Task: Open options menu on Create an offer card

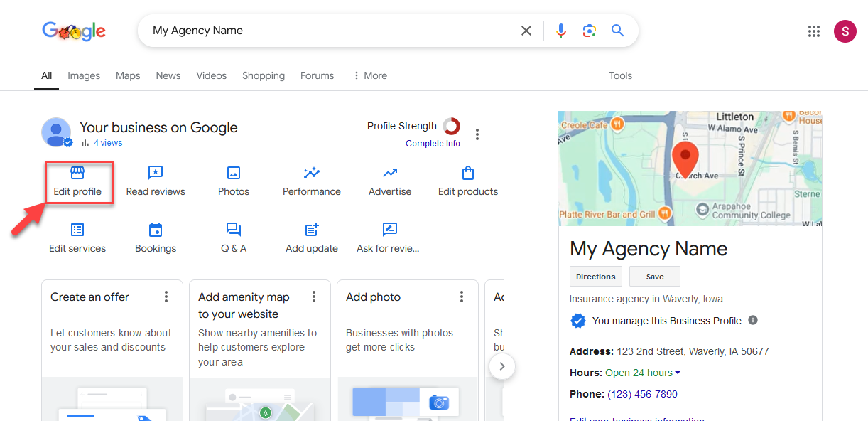Action: coord(166,297)
